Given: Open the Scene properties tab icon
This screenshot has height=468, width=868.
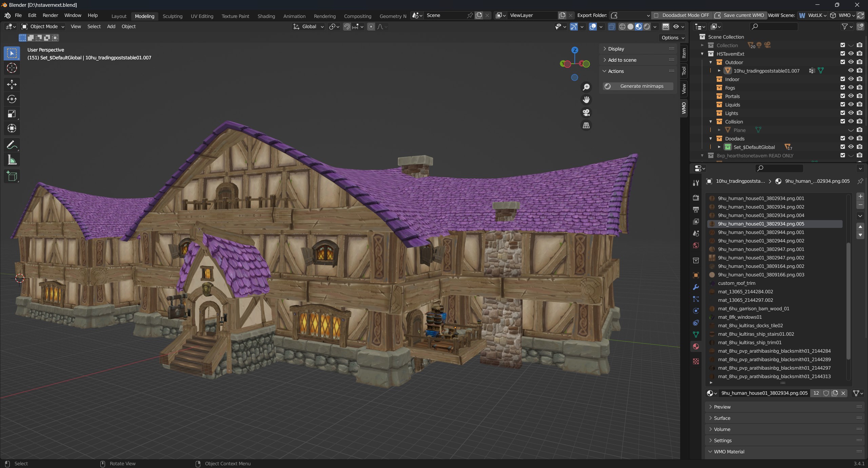Looking at the screenshot, I should click(696, 233).
